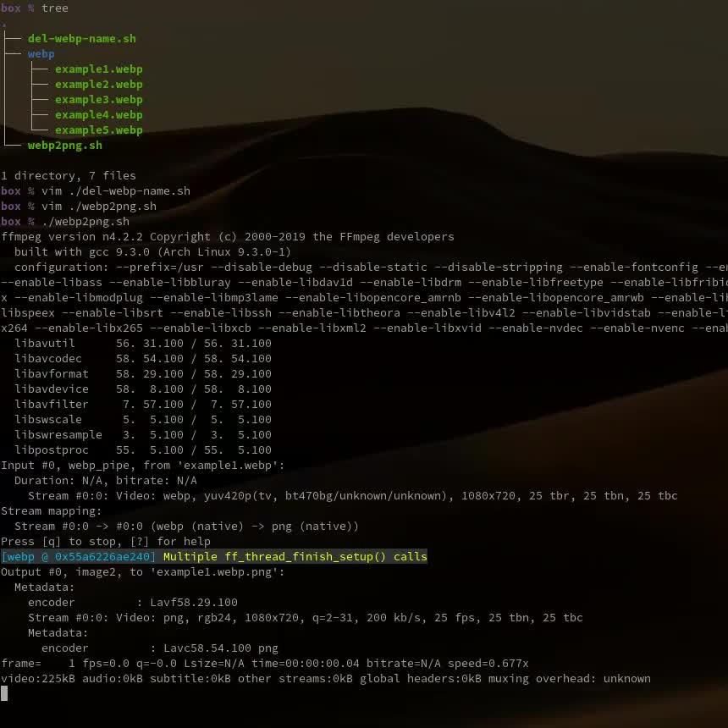Click the "Input #0, webp_pipe" line
The height and width of the screenshot is (728, 728).
pos(142,466)
